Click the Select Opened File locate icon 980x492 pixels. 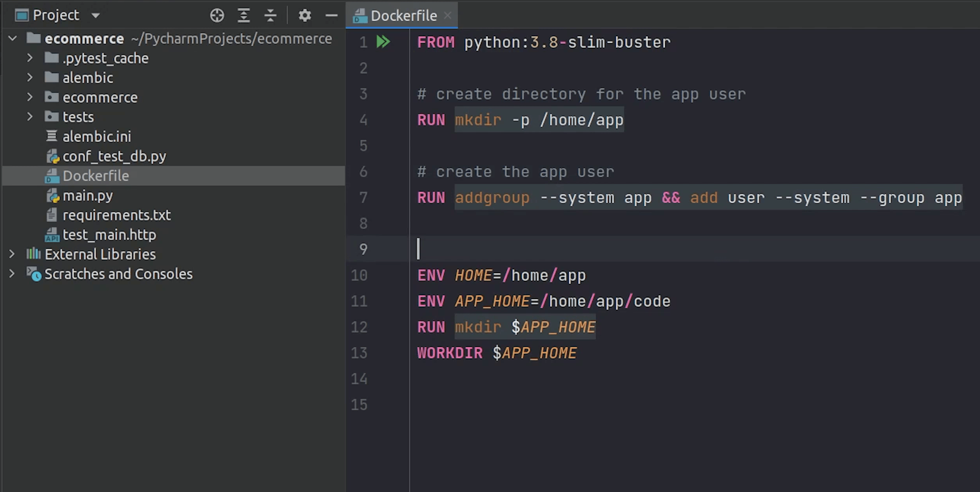217,16
